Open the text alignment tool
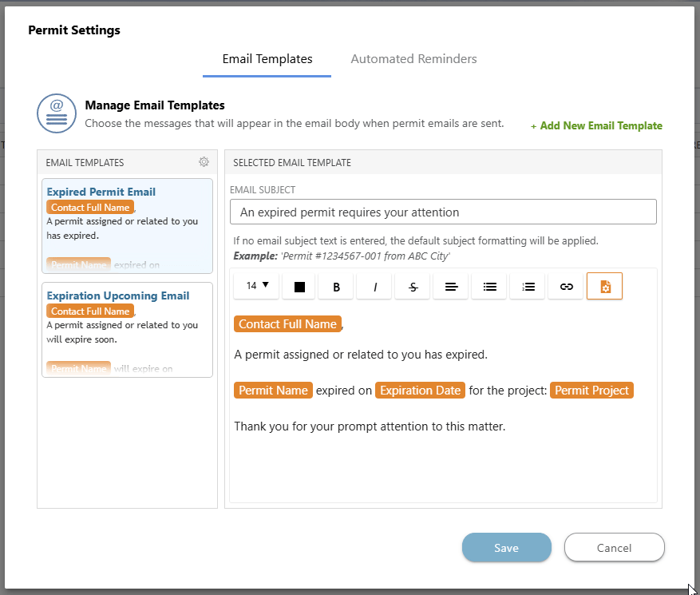Viewport: 700px width, 595px height. [451, 287]
